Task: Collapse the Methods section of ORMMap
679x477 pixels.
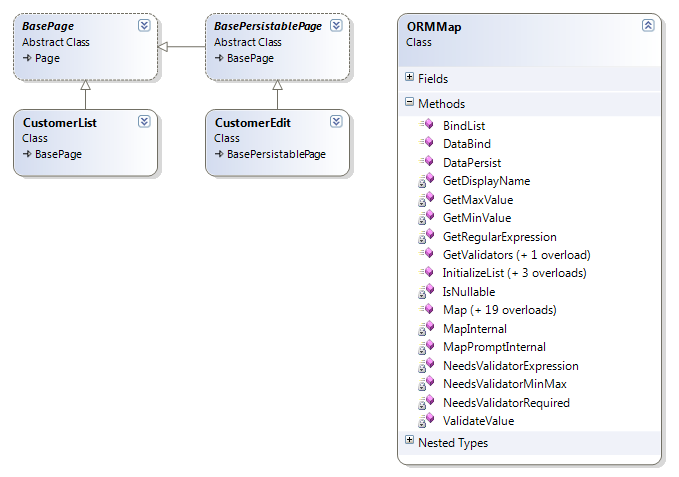Action: pyautogui.click(x=409, y=102)
